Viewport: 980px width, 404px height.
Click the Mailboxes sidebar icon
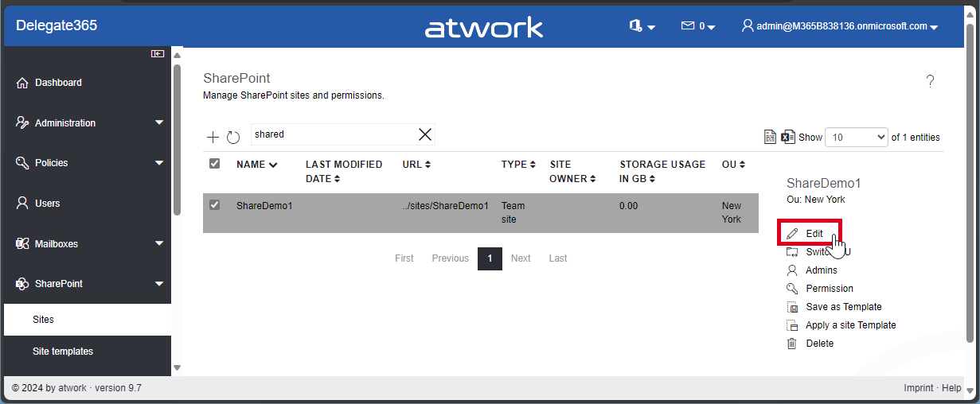(x=22, y=243)
